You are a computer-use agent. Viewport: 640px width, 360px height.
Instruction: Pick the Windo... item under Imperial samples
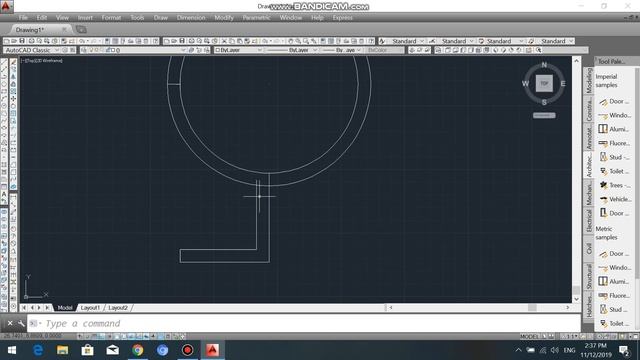(616, 116)
